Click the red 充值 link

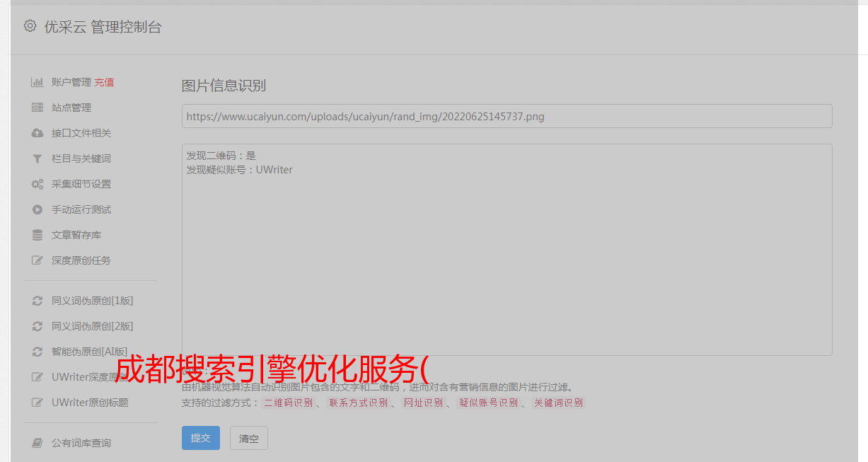tap(104, 82)
